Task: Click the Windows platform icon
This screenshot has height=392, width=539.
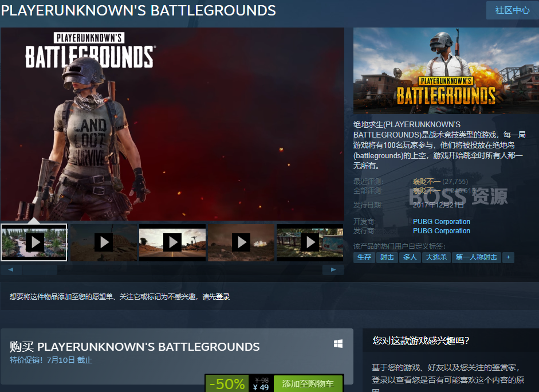Action: 339,344
